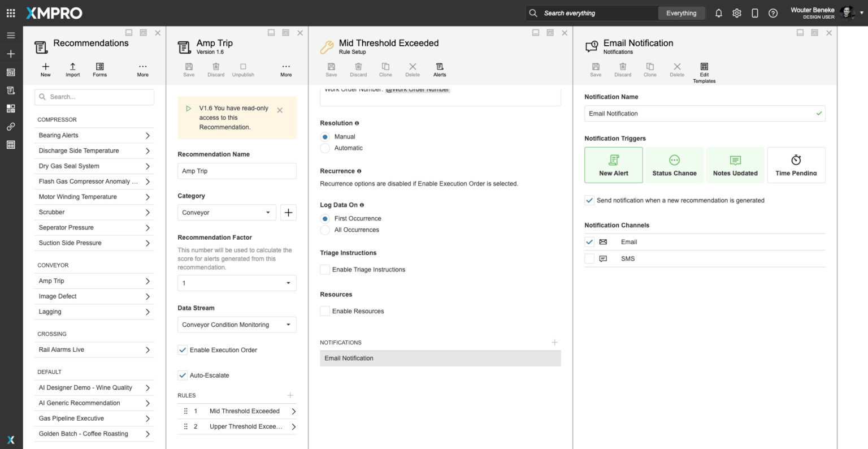Select the Time Pending trigger tab
Image resolution: width=868 pixels, height=449 pixels.
click(796, 165)
